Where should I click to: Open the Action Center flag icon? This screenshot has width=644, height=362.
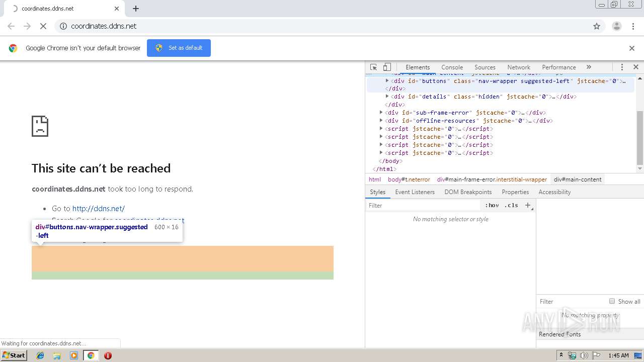596,355
